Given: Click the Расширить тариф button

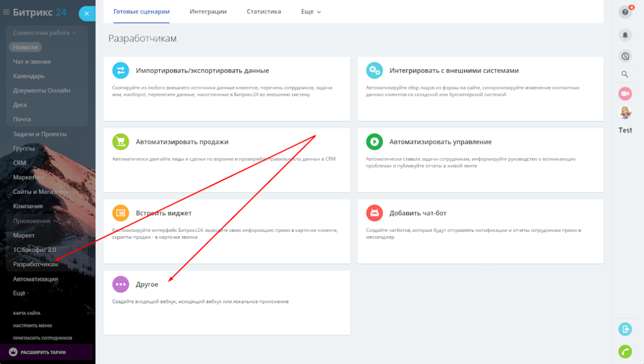Looking at the screenshot, I should [x=44, y=352].
